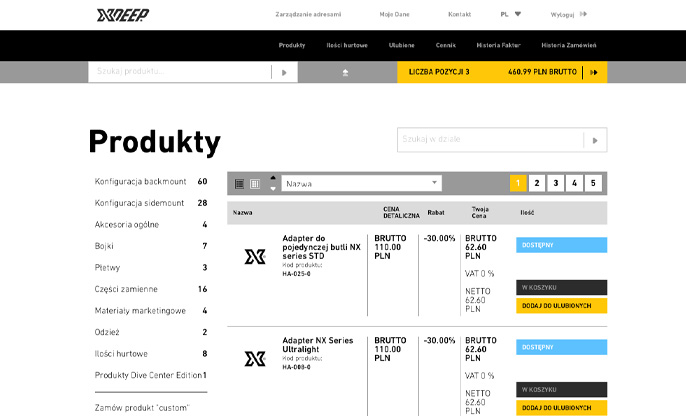Click the section search arrow button
The height and width of the screenshot is (416, 686).
pyautogui.click(x=595, y=140)
